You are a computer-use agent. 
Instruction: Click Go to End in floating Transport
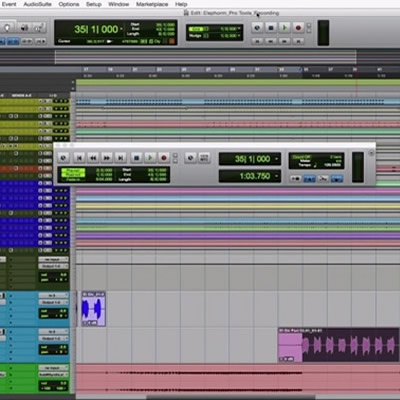tap(121, 158)
